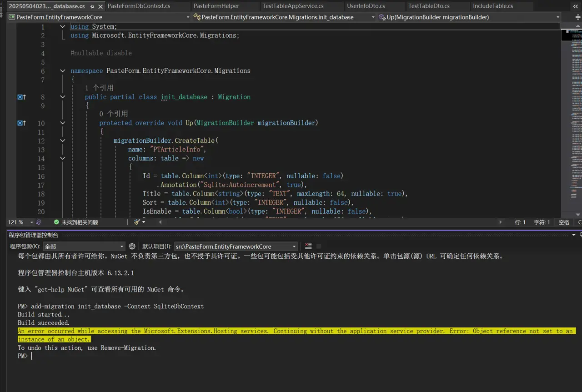Viewport: 582px width, 392px height.
Task: Click the 1 个引用 CodeLens link
Action: click(99, 88)
